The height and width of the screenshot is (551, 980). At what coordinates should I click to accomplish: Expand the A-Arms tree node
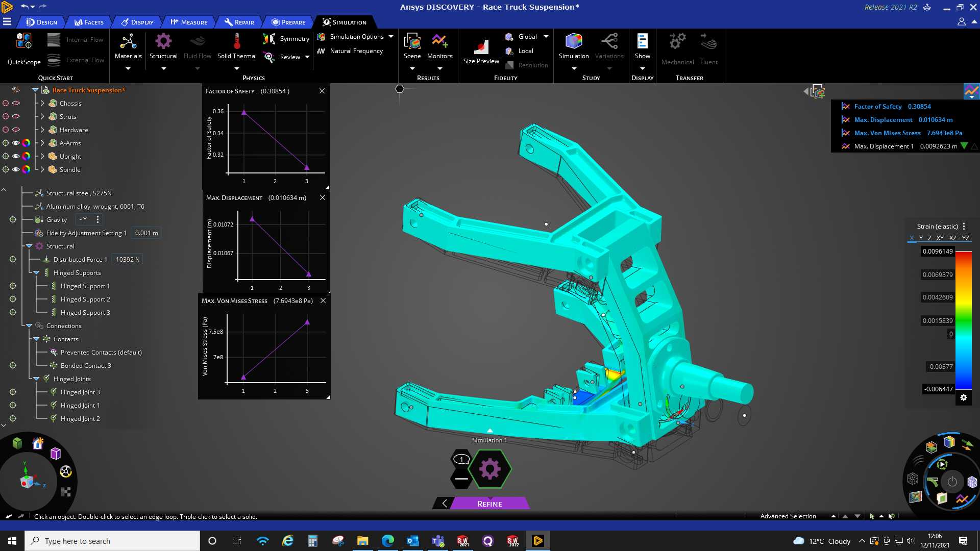point(42,143)
